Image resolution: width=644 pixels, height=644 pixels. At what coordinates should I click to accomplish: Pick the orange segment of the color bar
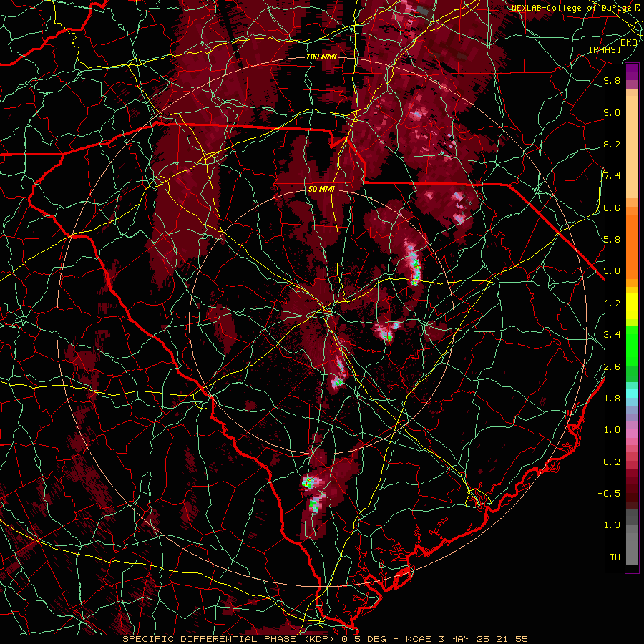point(632,246)
